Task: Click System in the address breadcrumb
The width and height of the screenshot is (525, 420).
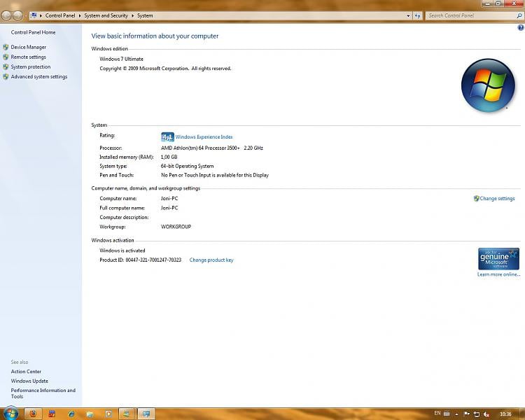Action: pyautogui.click(x=145, y=15)
